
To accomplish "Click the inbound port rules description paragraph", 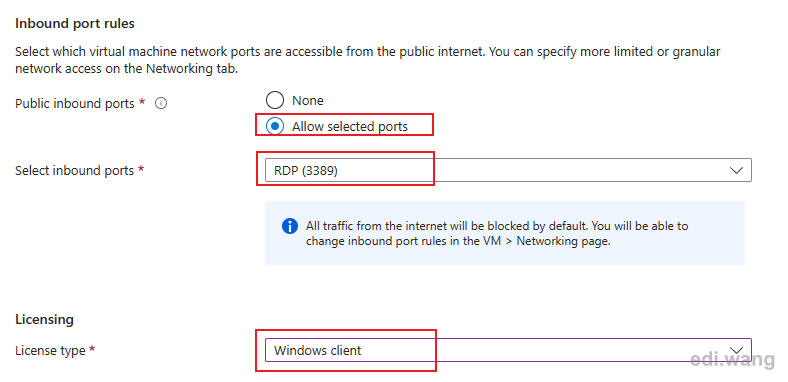I will [x=368, y=60].
